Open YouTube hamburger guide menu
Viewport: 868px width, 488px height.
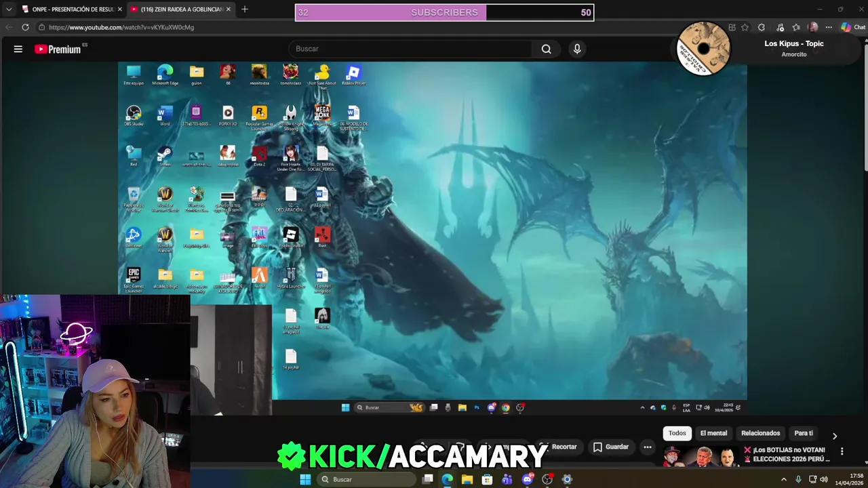[18, 49]
